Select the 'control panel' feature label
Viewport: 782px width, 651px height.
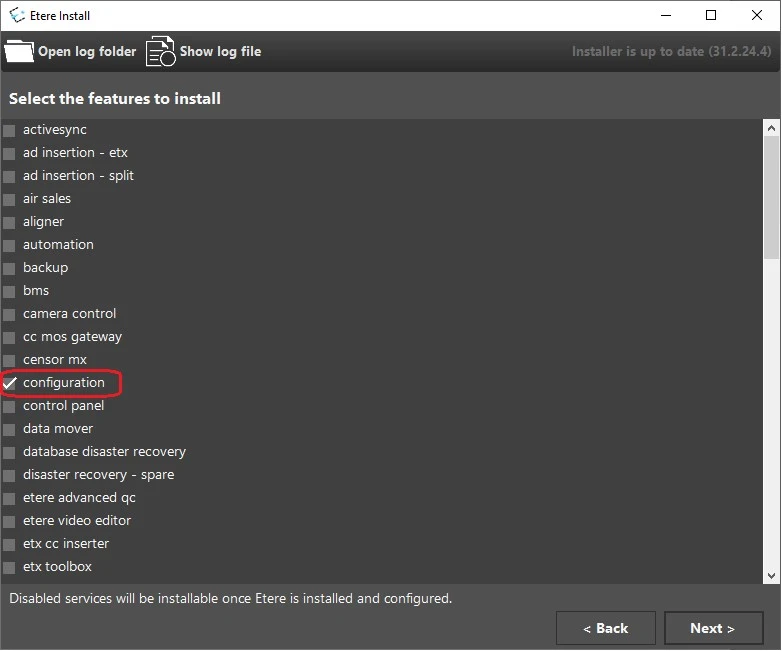tap(63, 406)
